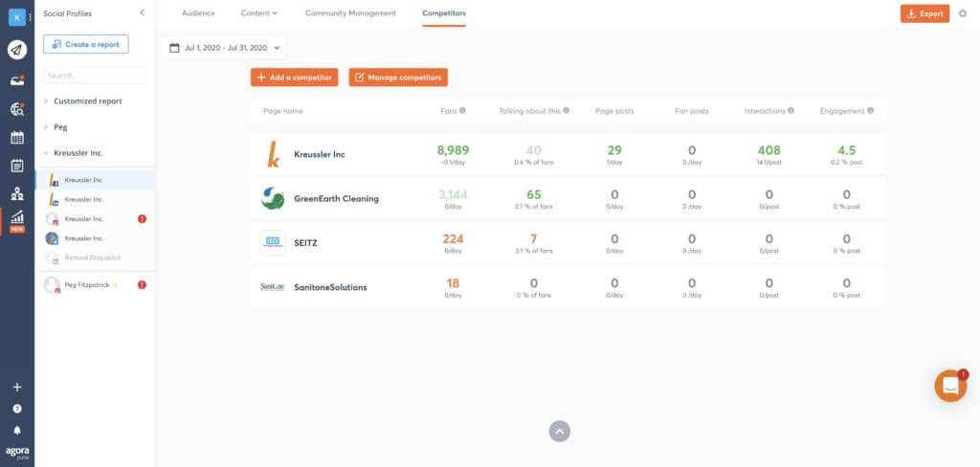Image resolution: width=980 pixels, height=467 pixels.
Task: Open the help question mark icon
Action: [17, 409]
